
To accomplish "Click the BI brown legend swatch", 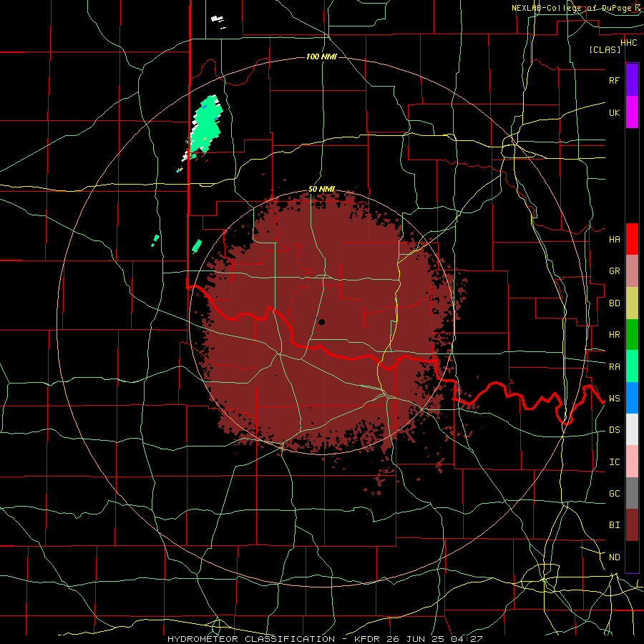I will point(632,525).
